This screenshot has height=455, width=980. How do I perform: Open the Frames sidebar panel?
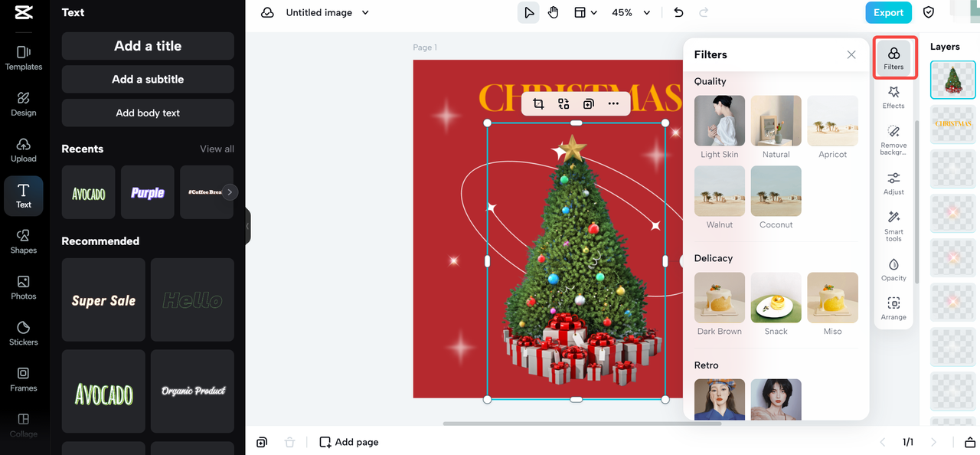(24, 380)
